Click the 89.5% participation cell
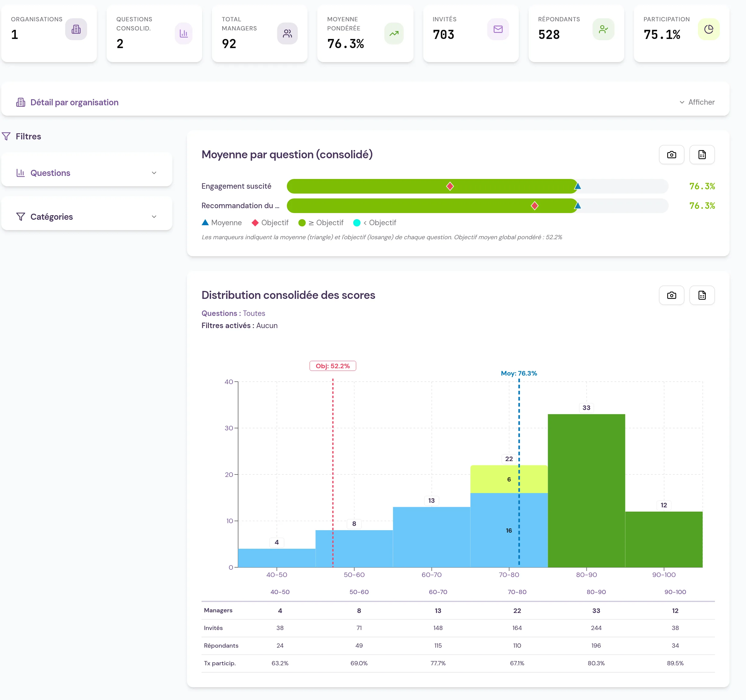This screenshot has width=746, height=700. (x=675, y=663)
